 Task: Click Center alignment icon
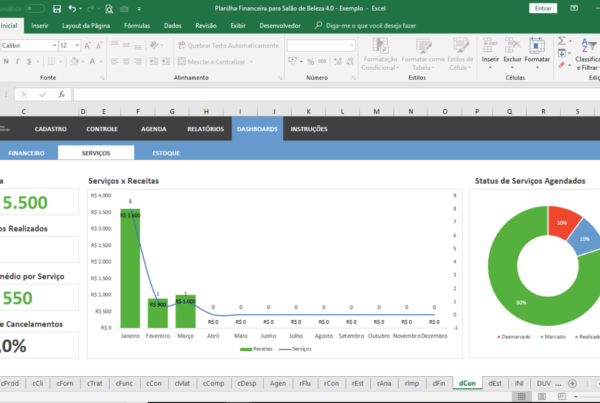point(126,61)
